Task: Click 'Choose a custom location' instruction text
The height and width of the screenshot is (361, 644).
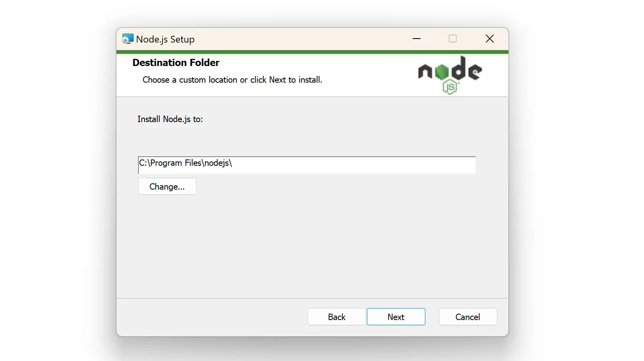Action: [232, 80]
